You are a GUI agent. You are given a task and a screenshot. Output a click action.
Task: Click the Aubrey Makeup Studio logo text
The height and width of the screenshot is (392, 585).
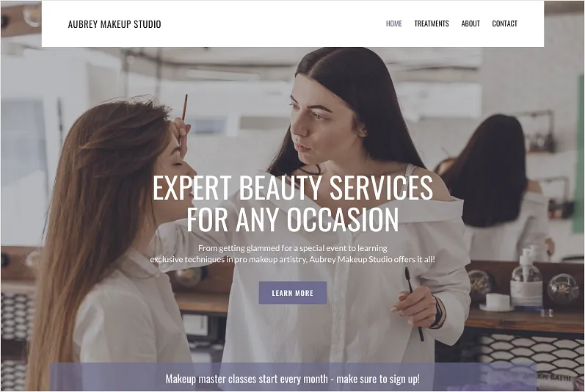[115, 24]
